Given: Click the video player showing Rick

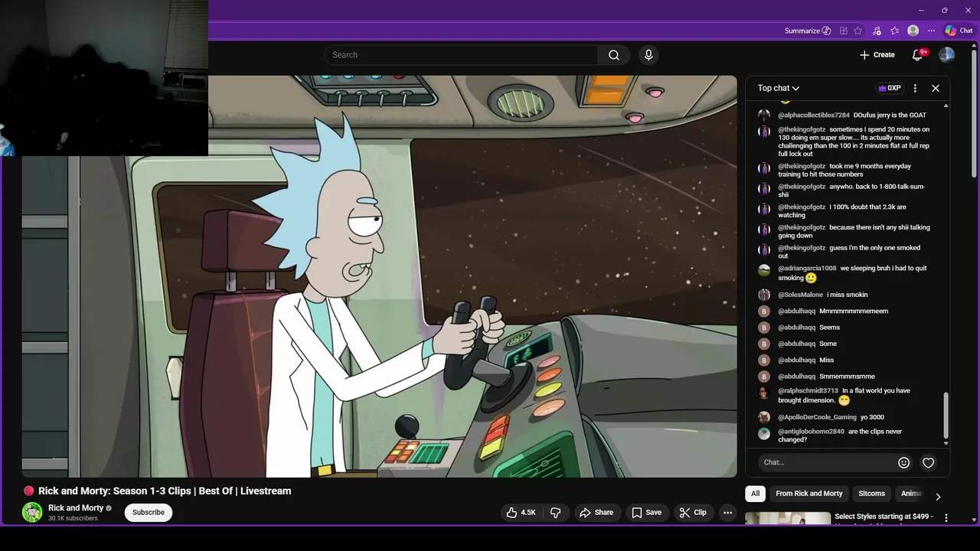Looking at the screenshot, I should tap(379, 276).
